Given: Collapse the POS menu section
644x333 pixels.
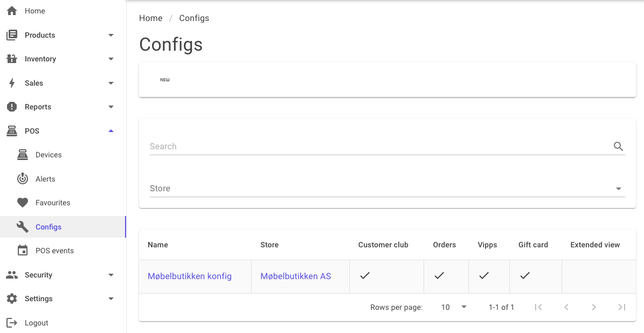Looking at the screenshot, I should click(x=111, y=131).
